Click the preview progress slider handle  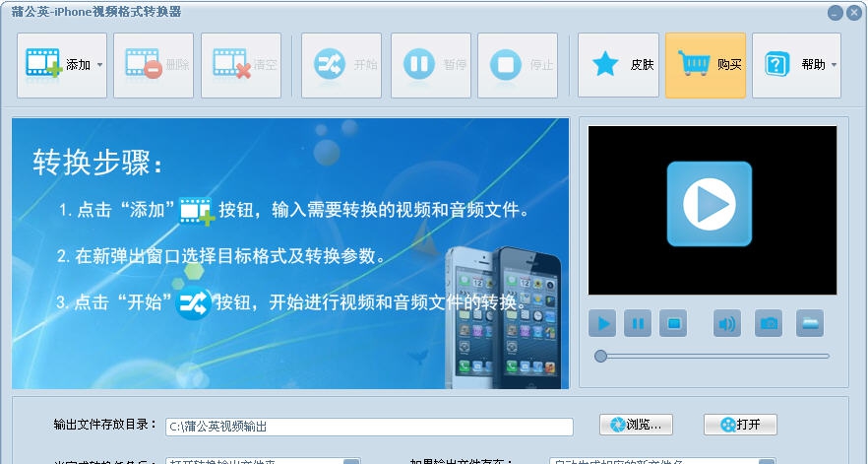point(600,356)
